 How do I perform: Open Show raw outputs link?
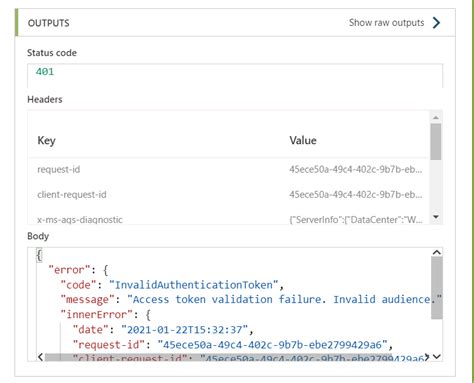click(386, 23)
